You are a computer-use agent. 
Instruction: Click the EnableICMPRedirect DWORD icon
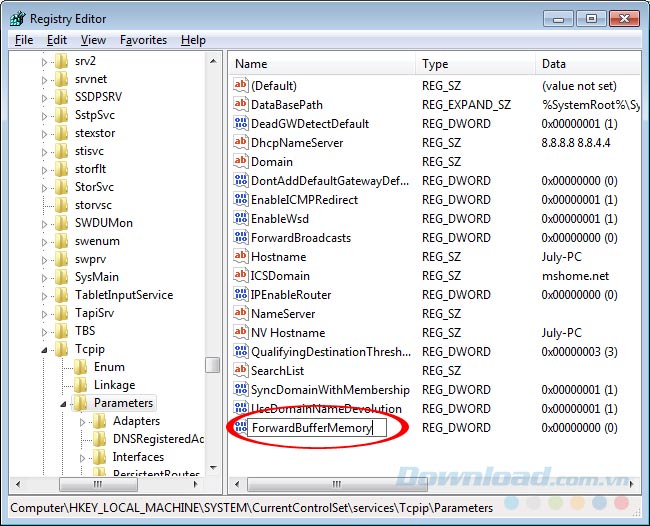(x=240, y=200)
